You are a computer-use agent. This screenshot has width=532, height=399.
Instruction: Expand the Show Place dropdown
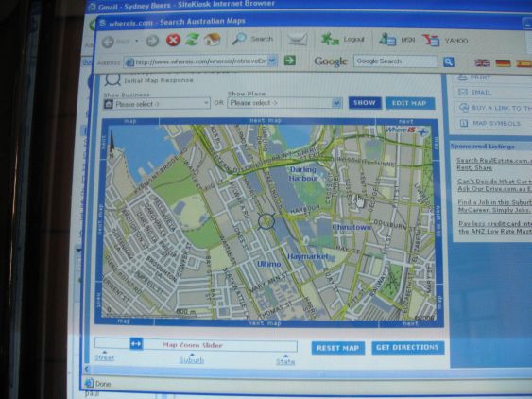pos(284,103)
